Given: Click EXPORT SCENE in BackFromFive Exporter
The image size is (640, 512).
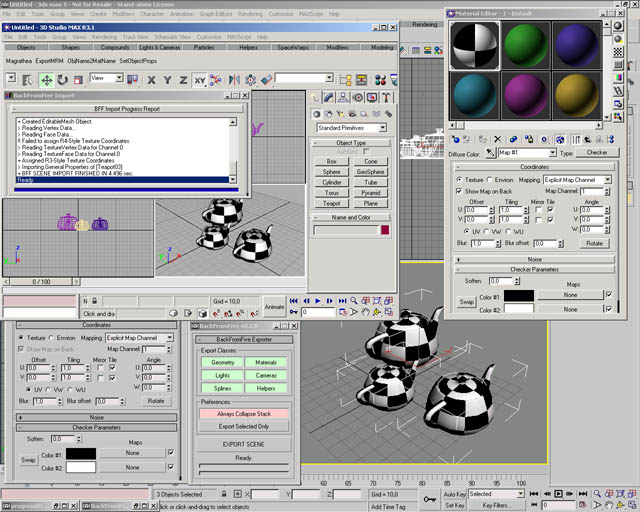Looking at the screenshot, I should point(244,444).
